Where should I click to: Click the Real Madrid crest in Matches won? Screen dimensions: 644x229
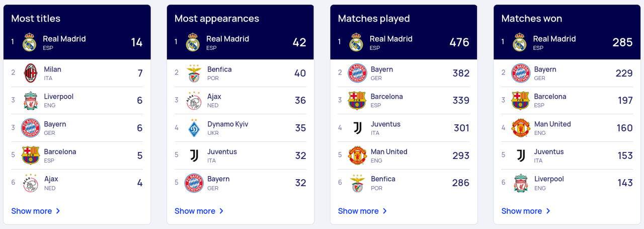[x=521, y=42]
